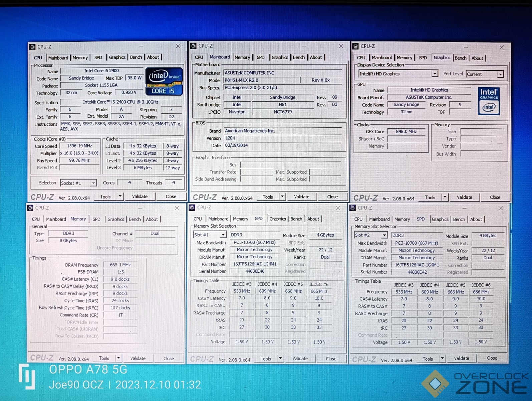Click Validate in the Slot #2 SPD window
Screen dimensions: 532x401
coord(462,358)
